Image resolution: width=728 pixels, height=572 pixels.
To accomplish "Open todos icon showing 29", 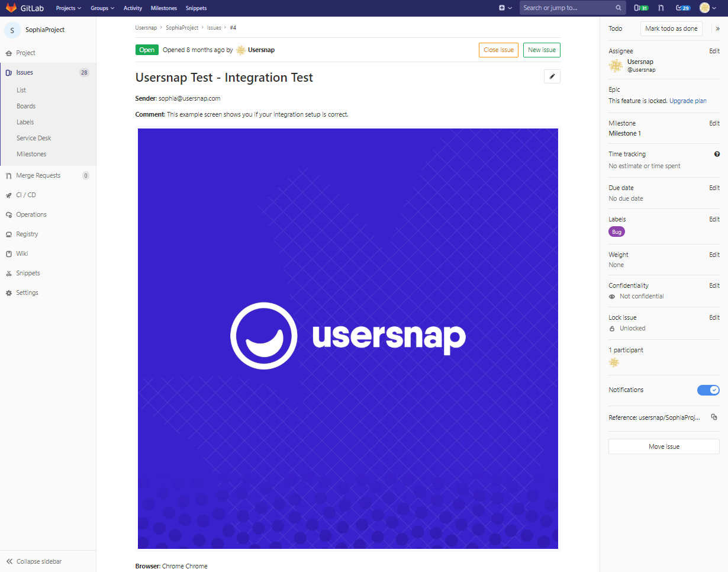I will (683, 8).
